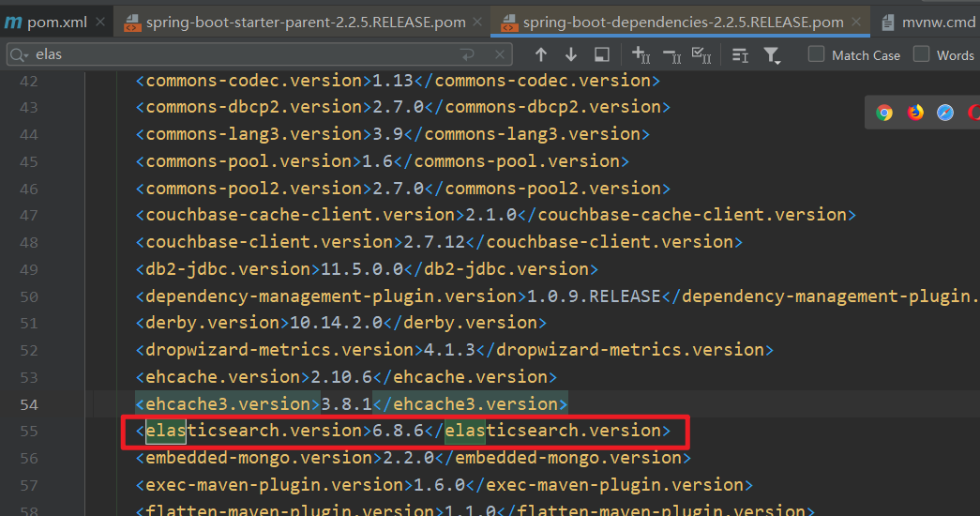The width and height of the screenshot is (980, 516).
Task: Click gutter line number 55
Action: pos(29,431)
